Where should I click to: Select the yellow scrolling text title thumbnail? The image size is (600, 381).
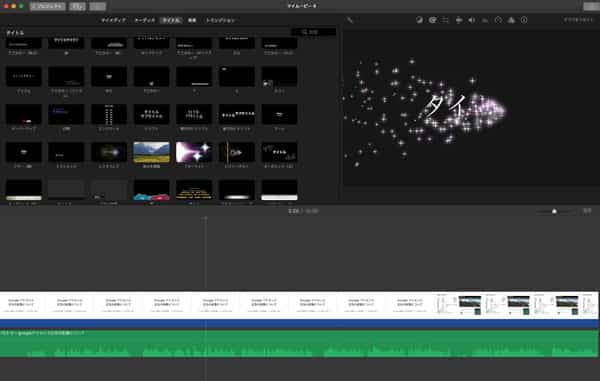coord(194,190)
